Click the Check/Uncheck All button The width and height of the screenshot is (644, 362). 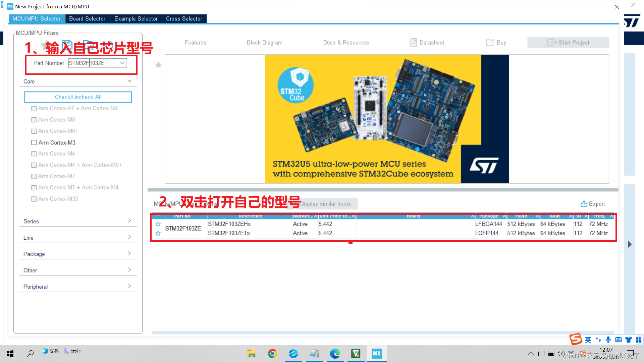[x=78, y=97]
